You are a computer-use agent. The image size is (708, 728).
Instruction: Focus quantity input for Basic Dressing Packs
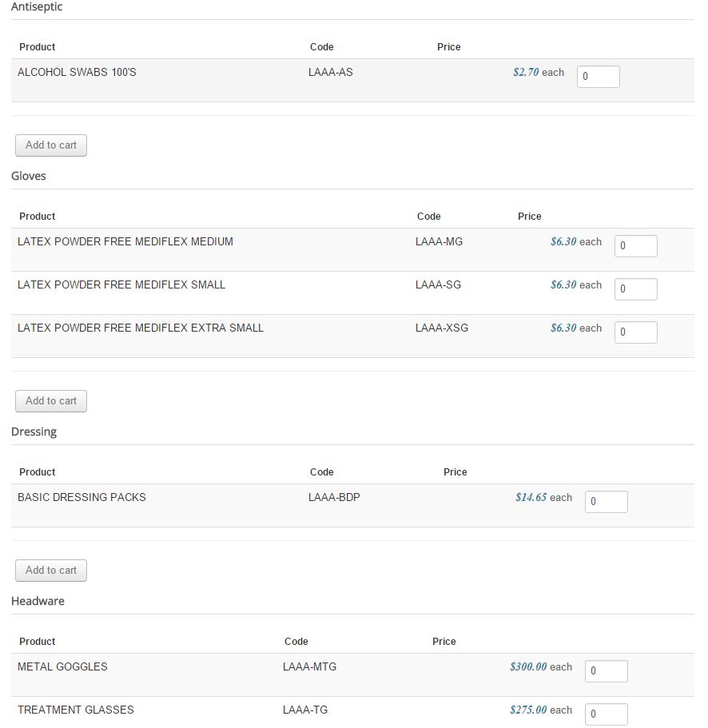pyautogui.click(x=606, y=502)
